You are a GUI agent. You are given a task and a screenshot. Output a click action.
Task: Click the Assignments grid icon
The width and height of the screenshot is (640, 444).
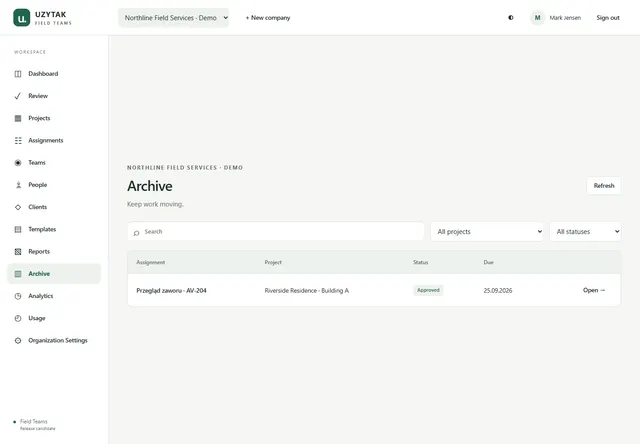pos(18,140)
